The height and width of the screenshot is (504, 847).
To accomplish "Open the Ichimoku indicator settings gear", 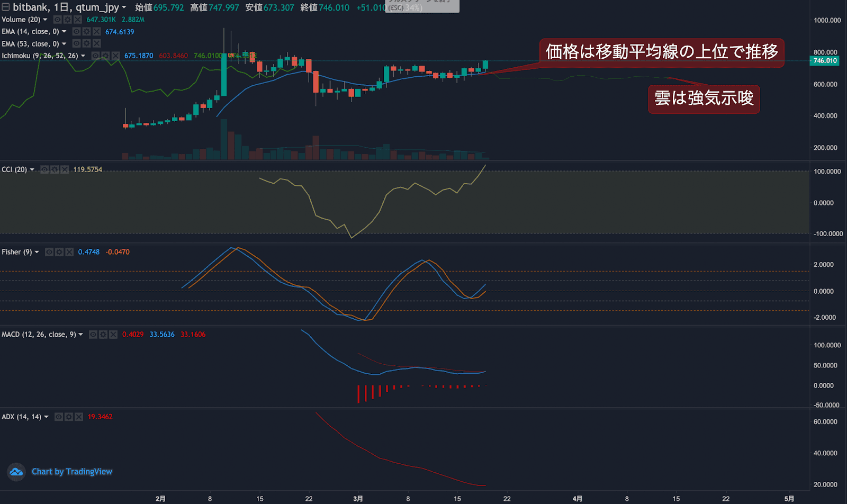I will (105, 56).
